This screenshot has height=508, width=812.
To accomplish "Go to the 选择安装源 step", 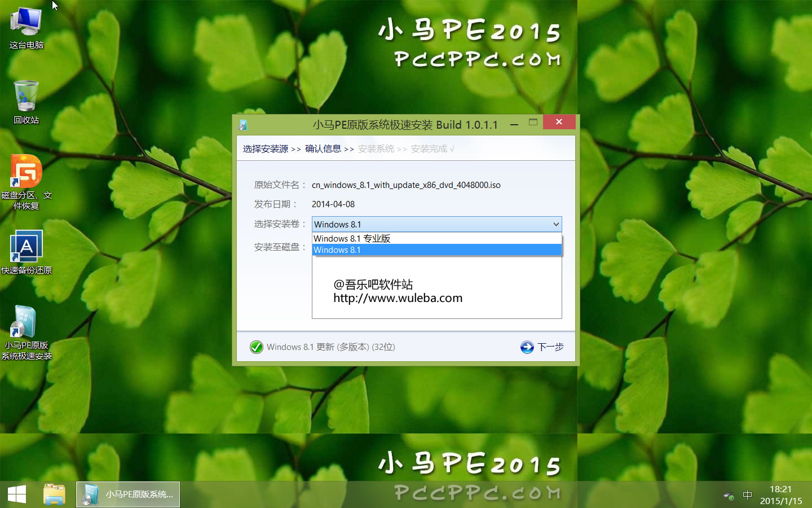I will pos(266,149).
